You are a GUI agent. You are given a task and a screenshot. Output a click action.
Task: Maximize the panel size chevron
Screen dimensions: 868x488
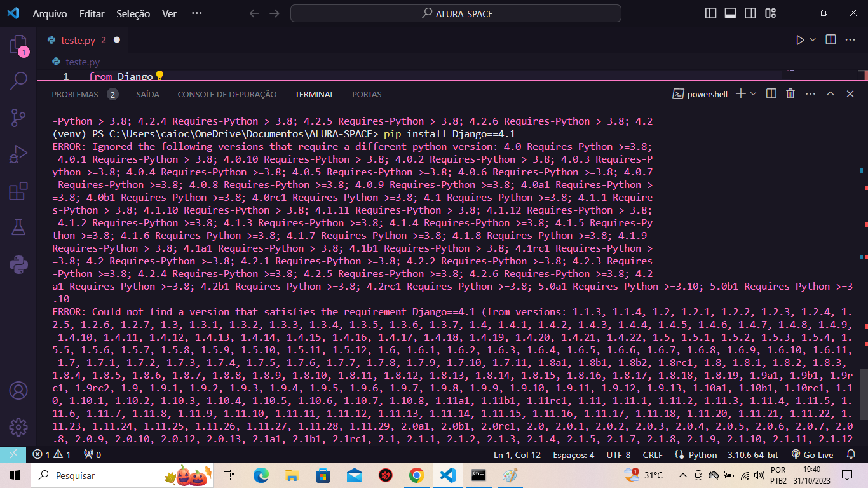(830, 93)
